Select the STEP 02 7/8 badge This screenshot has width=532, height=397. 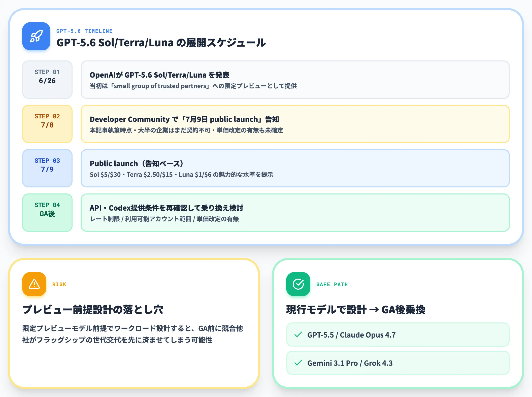47,124
